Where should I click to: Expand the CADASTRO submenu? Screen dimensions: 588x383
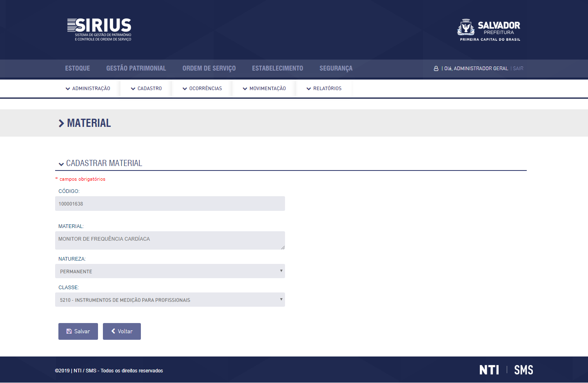tap(146, 89)
